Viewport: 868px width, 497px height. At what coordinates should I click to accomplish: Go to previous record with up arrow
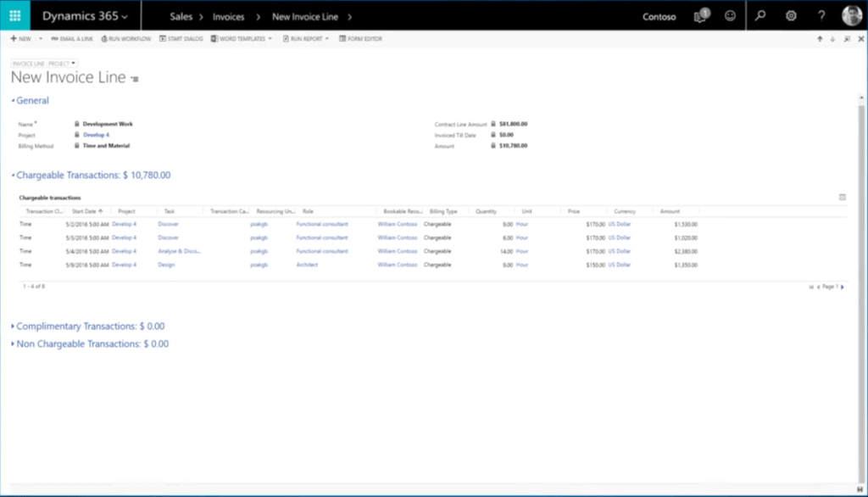click(x=820, y=39)
